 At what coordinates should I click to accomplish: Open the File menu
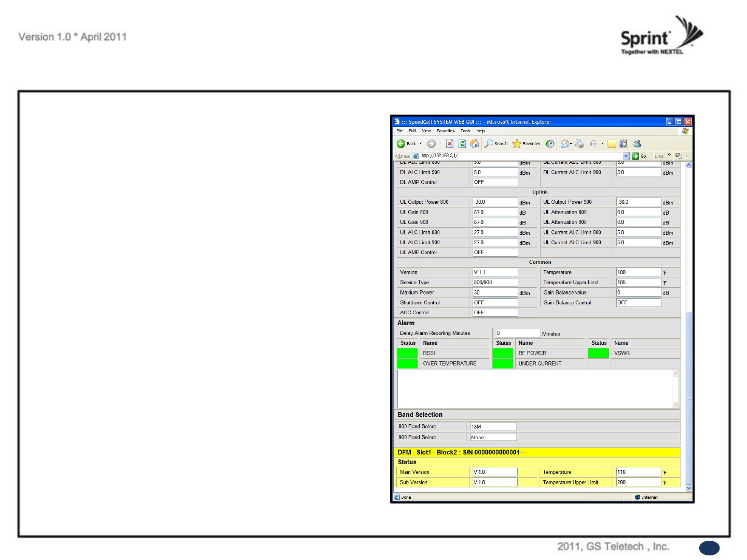coord(399,131)
